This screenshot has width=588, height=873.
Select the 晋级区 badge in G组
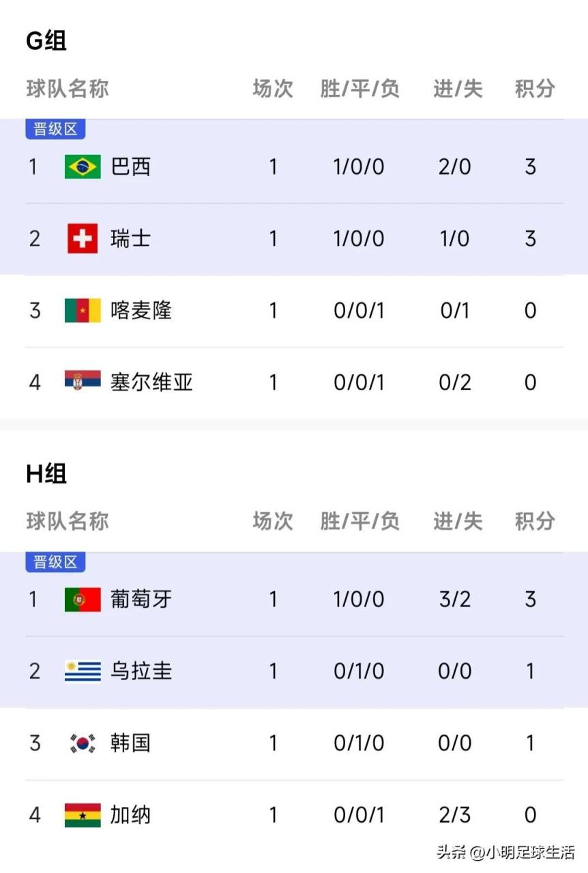tap(55, 129)
